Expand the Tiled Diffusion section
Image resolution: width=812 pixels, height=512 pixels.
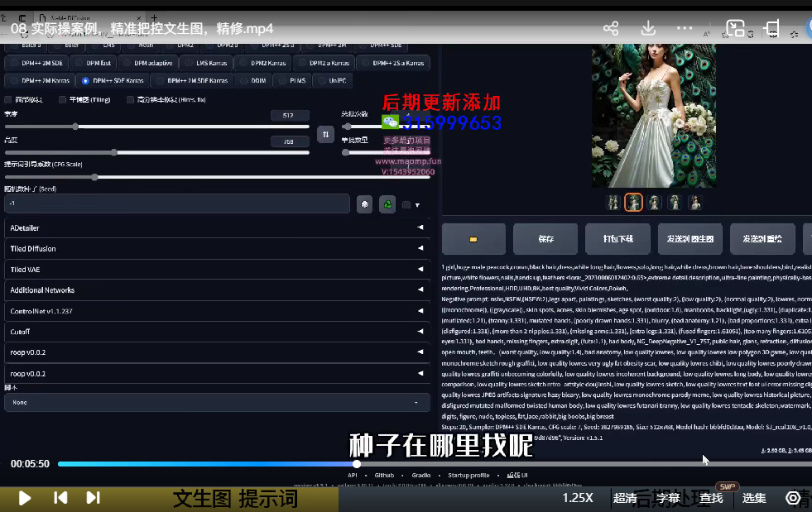(x=217, y=248)
